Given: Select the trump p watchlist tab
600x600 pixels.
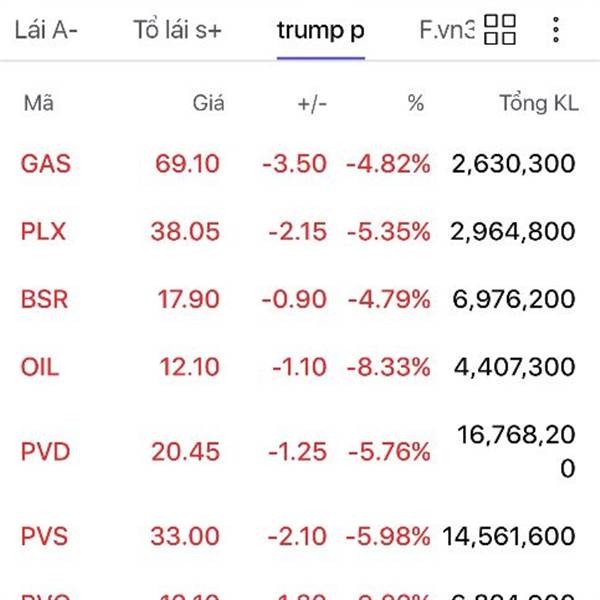Looking at the screenshot, I should [x=321, y=31].
